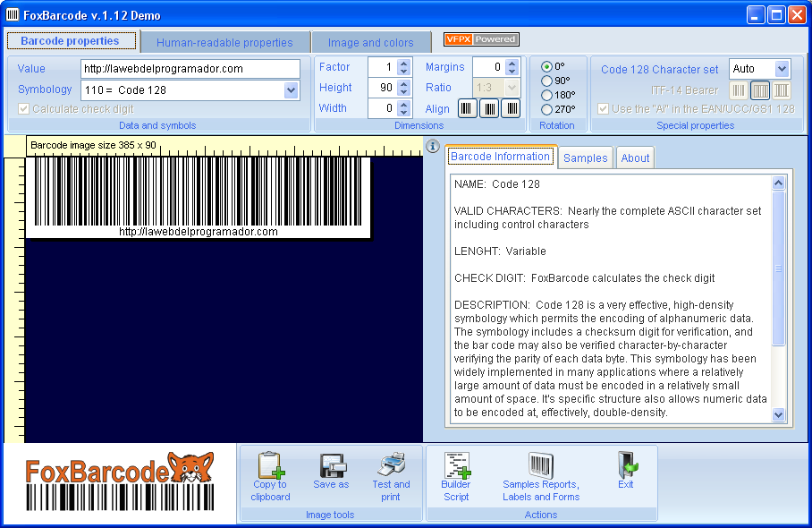Image resolution: width=812 pixels, height=528 pixels.
Task: Click the information panel scrollbar thumb
Action: [x=778, y=268]
